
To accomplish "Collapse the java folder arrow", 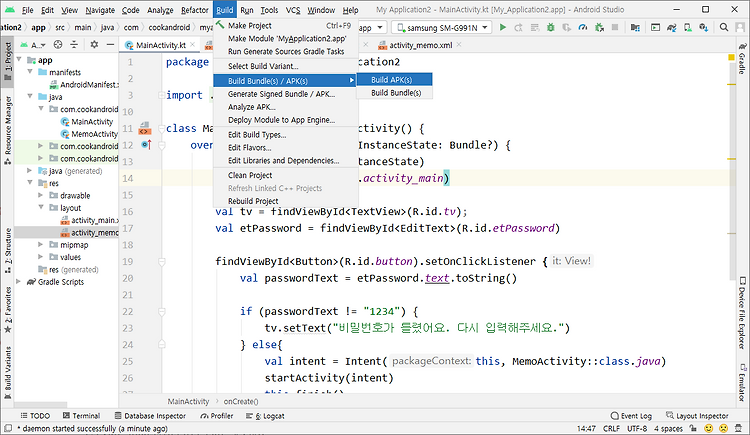I will point(30,96).
